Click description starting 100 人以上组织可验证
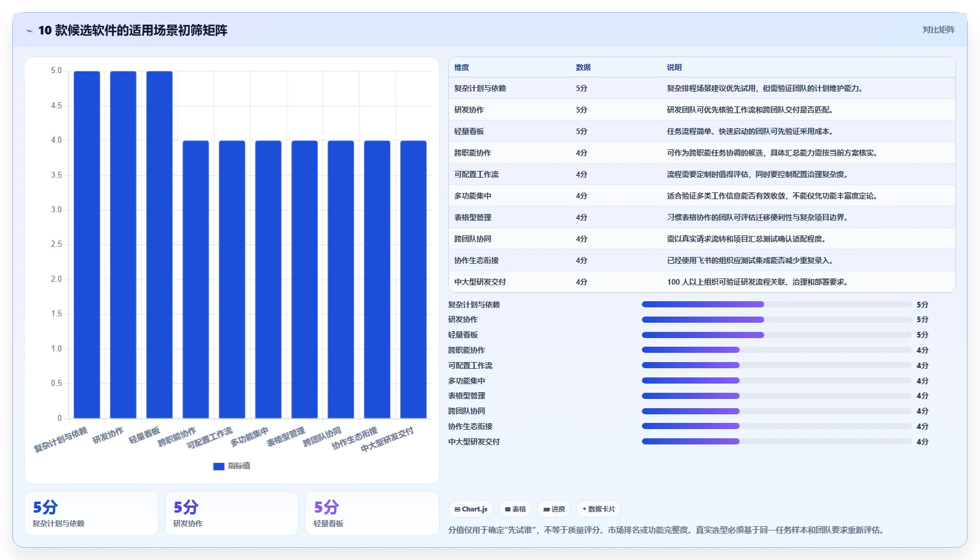This screenshot has height=560, width=980. tap(759, 282)
